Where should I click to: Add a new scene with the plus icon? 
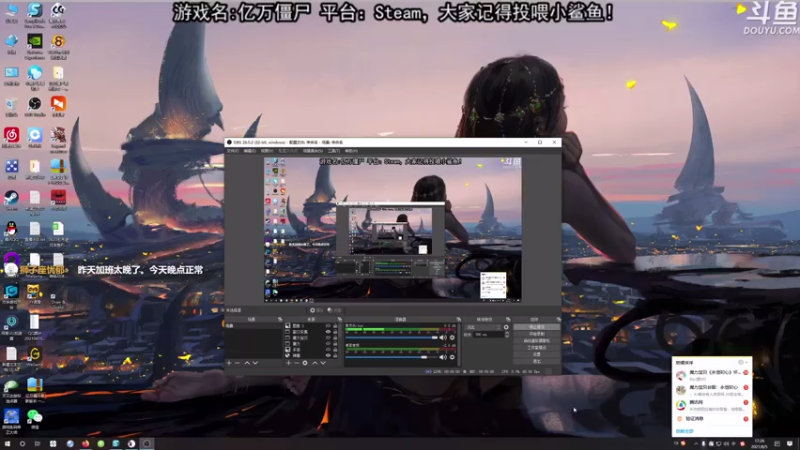229,363
